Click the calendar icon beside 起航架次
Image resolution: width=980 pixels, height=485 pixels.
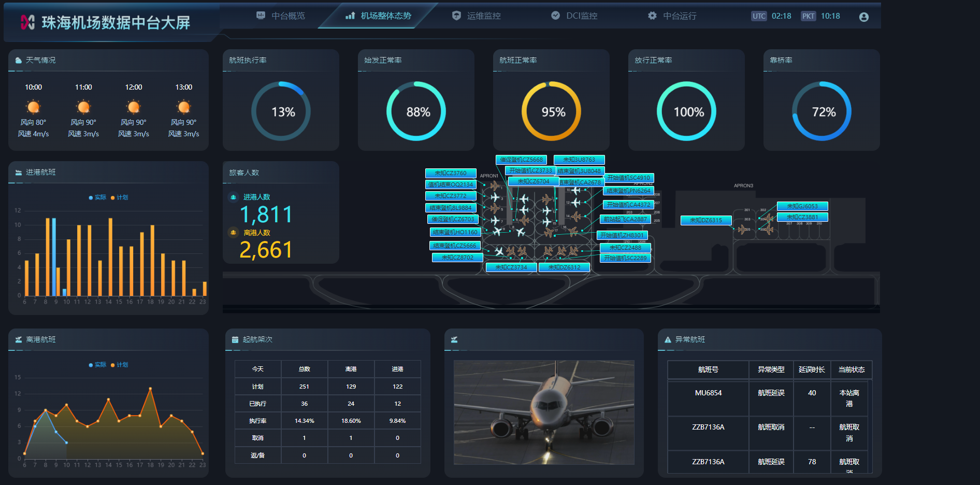(x=235, y=340)
